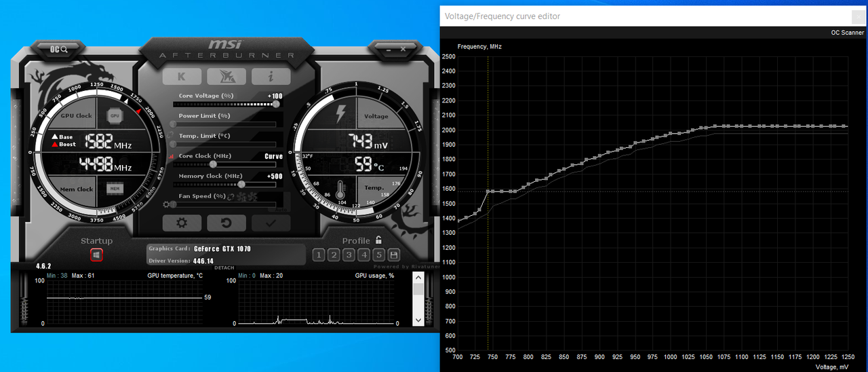Screen dimensions: 868x372
Task: Open Afterburner settings gear button
Action: click(x=182, y=223)
